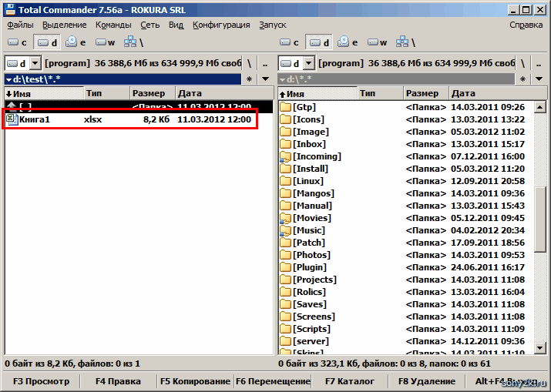This screenshot has height=392, width=551.
Task: Select drive c in left drive bar
Action: 17,42
